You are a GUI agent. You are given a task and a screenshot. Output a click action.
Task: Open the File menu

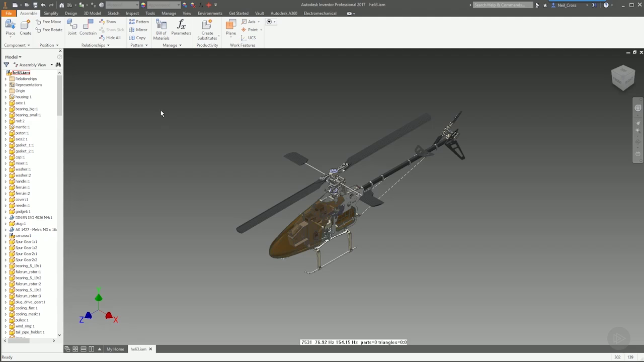click(9, 14)
